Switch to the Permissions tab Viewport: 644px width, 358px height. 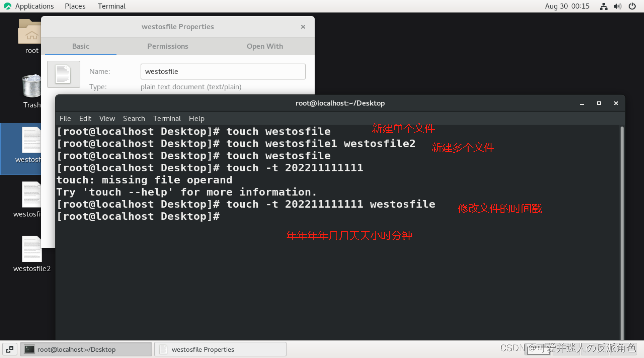coord(168,46)
